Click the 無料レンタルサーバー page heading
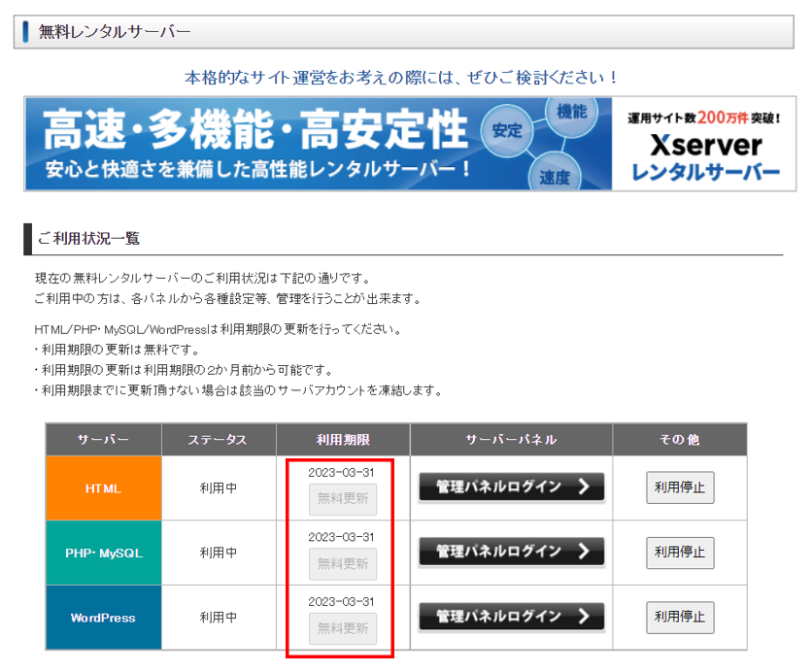Viewport: 812px width, 672px height. pos(115,32)
